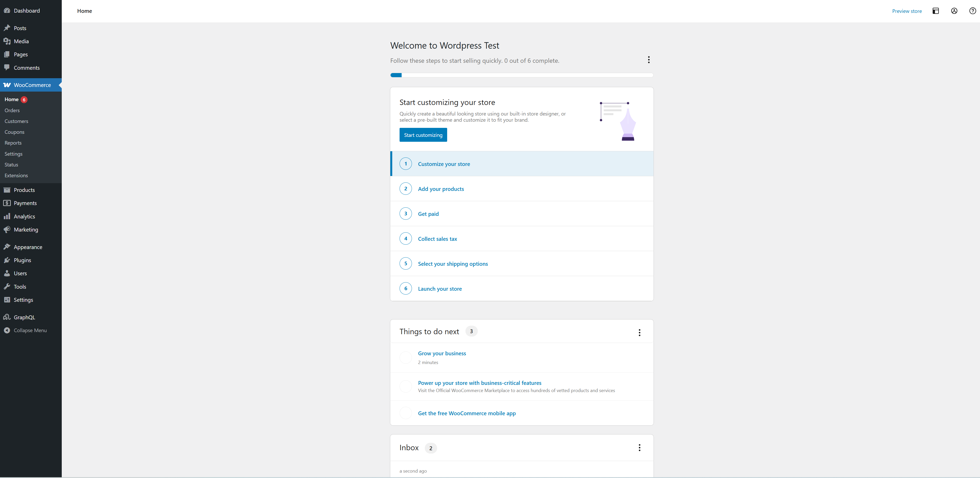980x478 pixels.
Task: Check off Get the free WooCommerce mobile app
Action: pyautogui.click(x=405, y=413)
